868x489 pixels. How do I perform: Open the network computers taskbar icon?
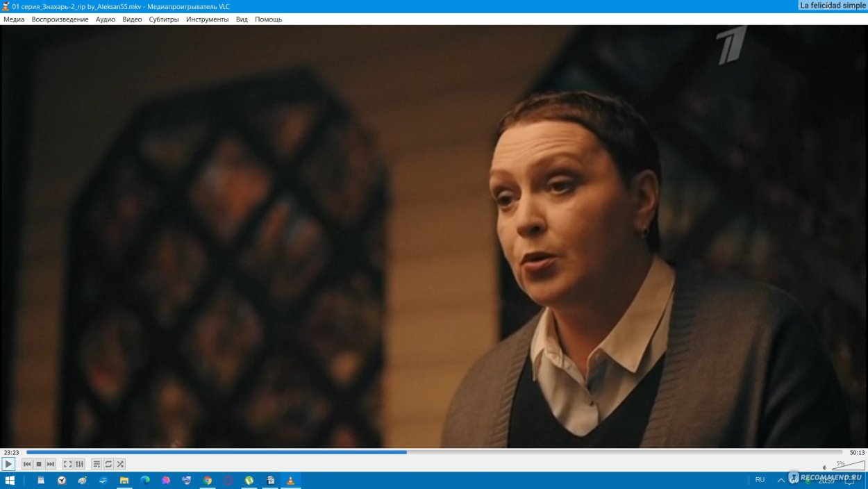187,480
